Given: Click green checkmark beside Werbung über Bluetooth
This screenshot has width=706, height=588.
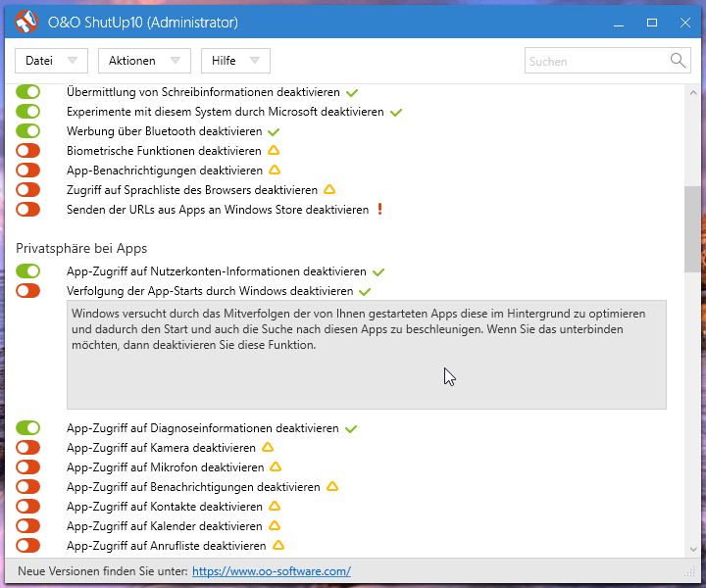Looking at the screenshot, I should click(274, 132).
